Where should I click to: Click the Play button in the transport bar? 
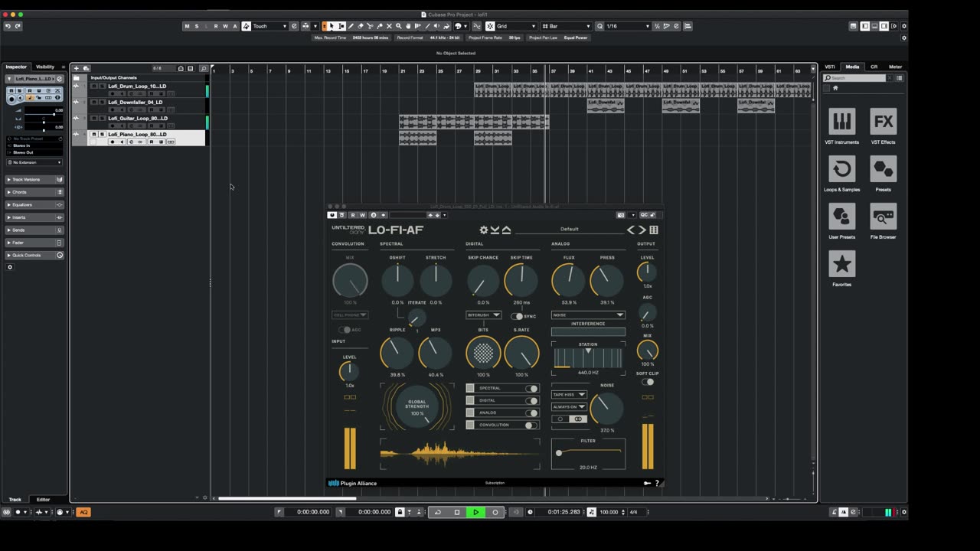pos(475,512)
